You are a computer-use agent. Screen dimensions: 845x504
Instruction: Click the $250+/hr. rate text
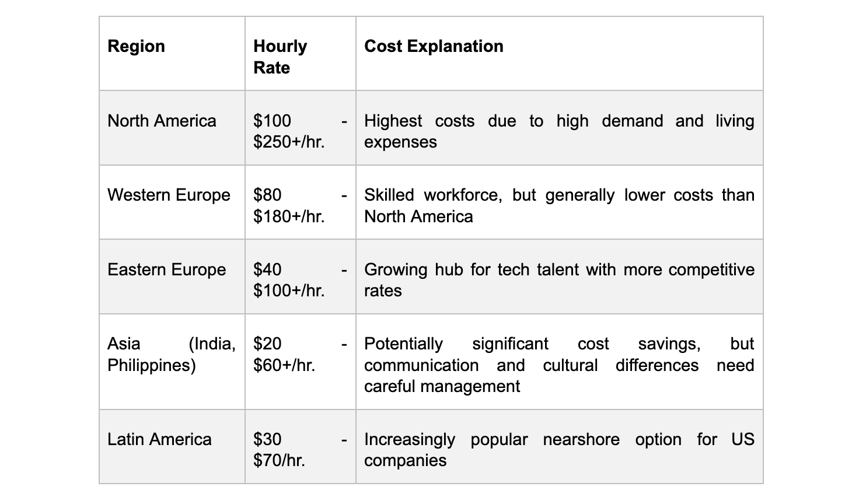[289, 142]
